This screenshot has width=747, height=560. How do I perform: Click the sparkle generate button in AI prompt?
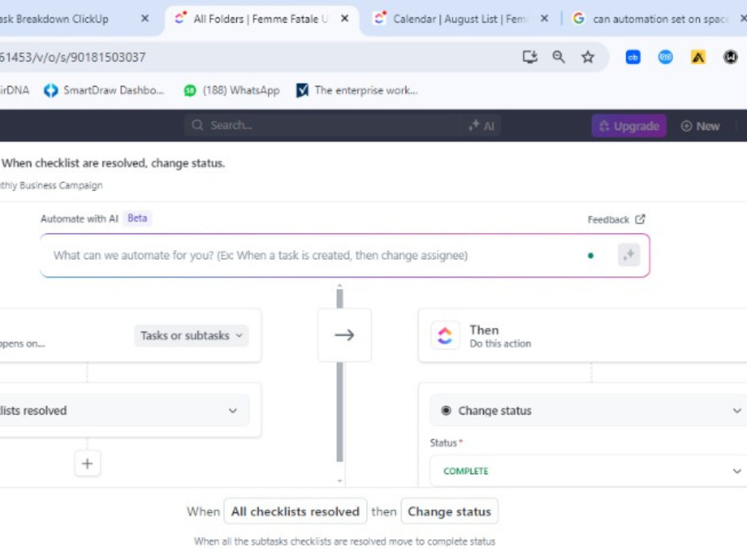click(x=629, y=255)
